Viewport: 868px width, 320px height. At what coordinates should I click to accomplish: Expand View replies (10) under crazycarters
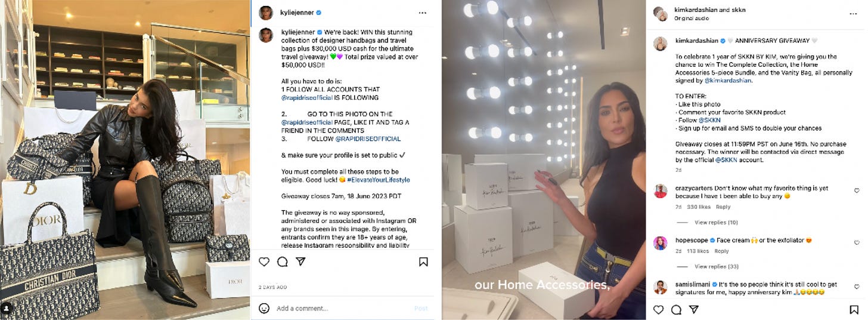click(716, 222)
